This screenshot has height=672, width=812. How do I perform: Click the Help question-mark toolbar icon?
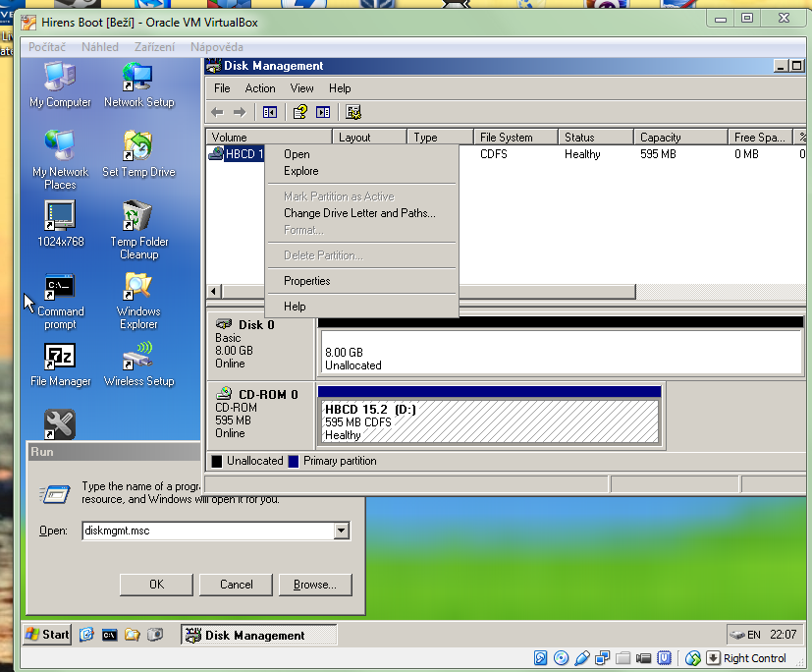[300, 112]
